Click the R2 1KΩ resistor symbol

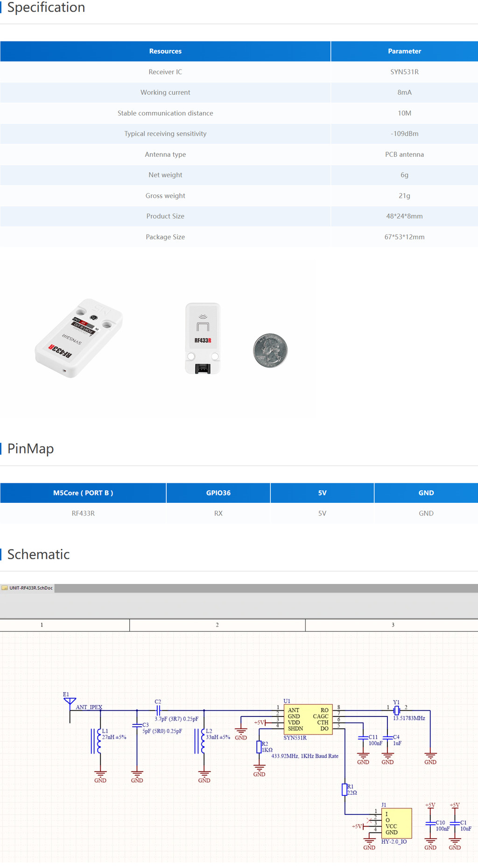click(x=259, y=747)
